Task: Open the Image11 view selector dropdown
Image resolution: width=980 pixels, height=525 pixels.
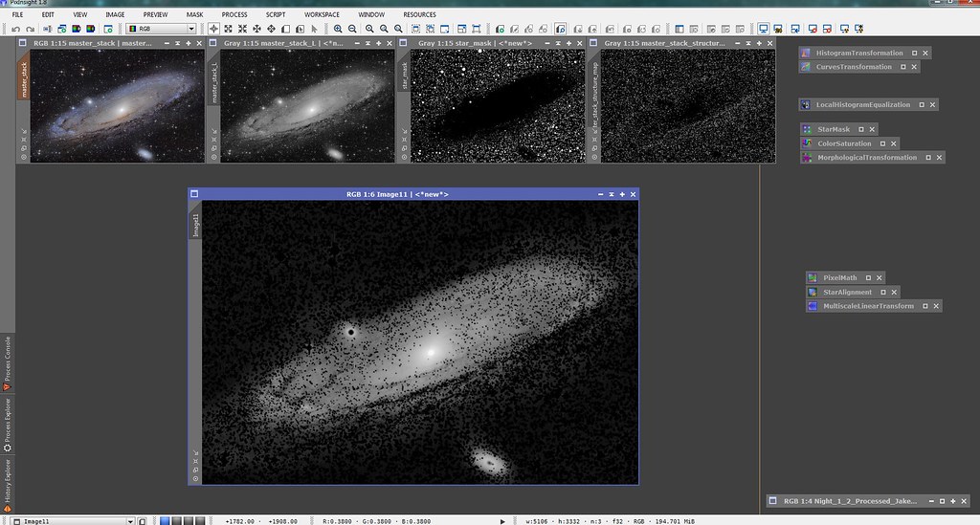Action: click(128, 521)
